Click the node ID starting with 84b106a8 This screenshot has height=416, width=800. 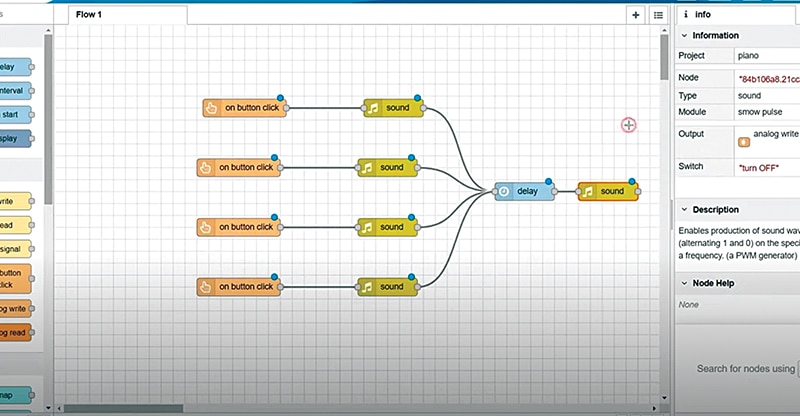[x=769, y=79]
